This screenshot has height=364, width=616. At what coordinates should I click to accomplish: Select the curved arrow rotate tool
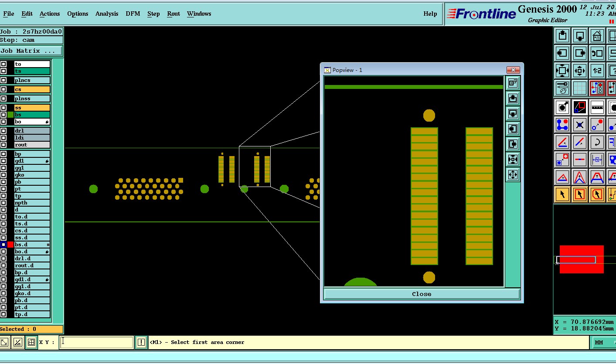pos(597,142)
